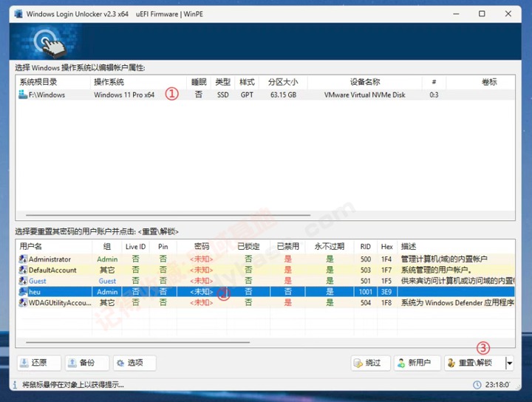Click the heu account user icon
Screen dimensions: 532x402
tap(23, 292)
